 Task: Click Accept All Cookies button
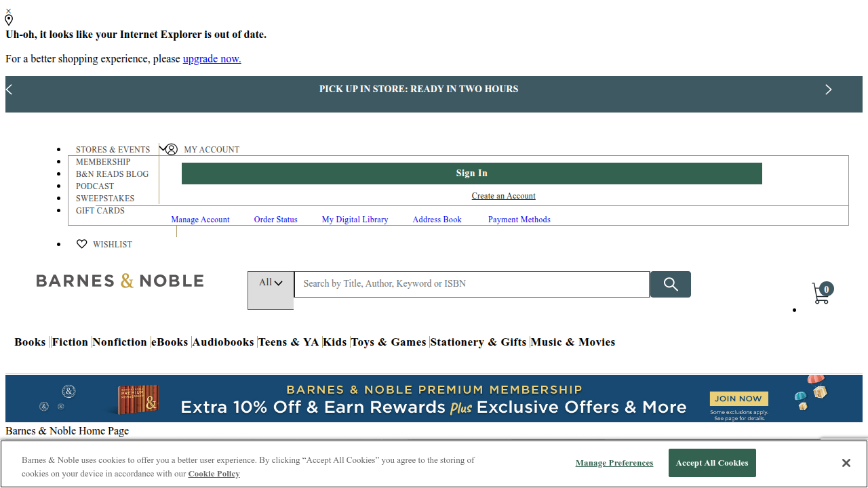(x=712, y=463)
